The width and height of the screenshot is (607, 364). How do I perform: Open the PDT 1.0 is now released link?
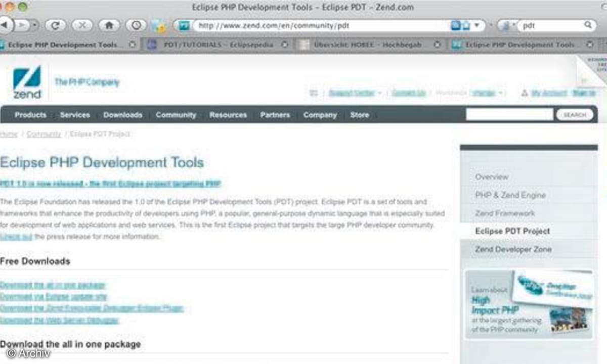pos(111,184)
